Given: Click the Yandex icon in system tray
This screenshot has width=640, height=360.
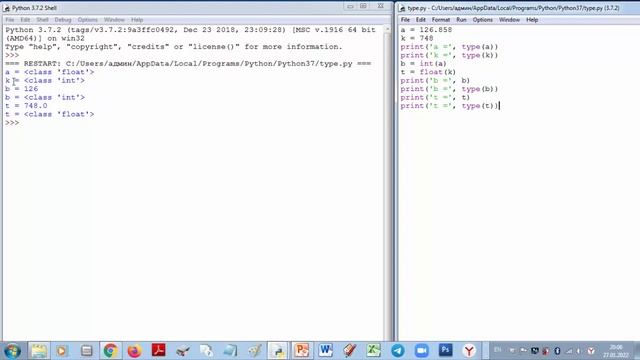Looking at the screenshot, I should coord(591,351).
